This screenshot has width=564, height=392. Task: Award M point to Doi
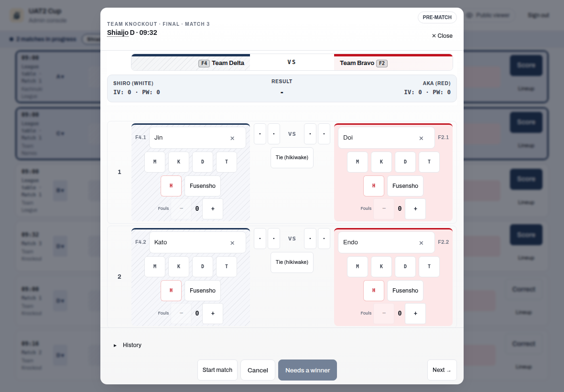click(358, 162)
